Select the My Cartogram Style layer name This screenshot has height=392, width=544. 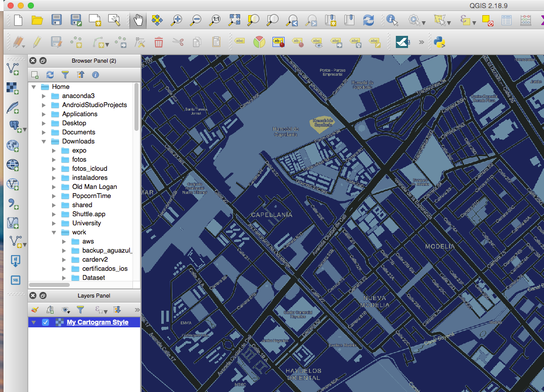point(98,322)
